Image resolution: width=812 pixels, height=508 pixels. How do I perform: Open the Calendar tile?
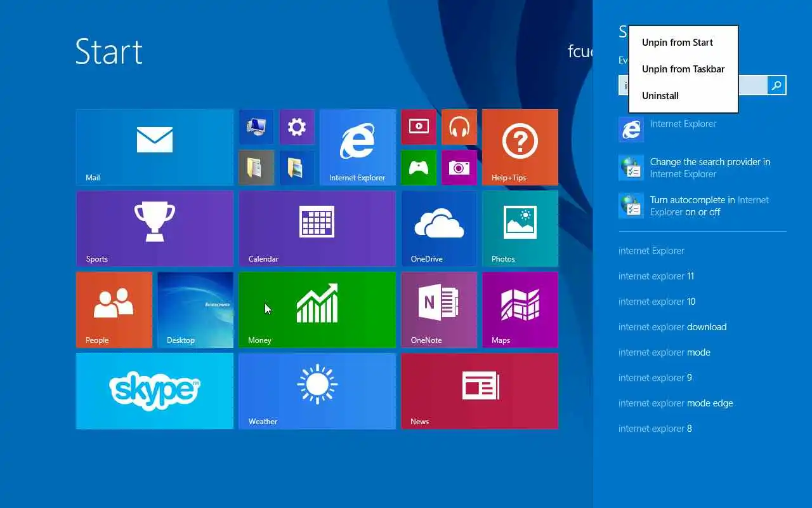point(317,229)
